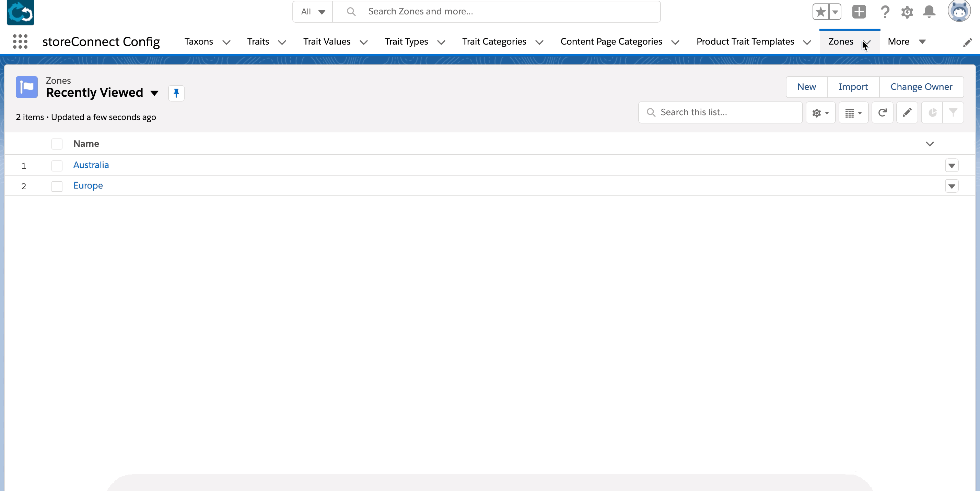Image resolution: width=980 pixels, height=491 pixels.
Task: Open Australia row actions dropdown
Action: 952,166
